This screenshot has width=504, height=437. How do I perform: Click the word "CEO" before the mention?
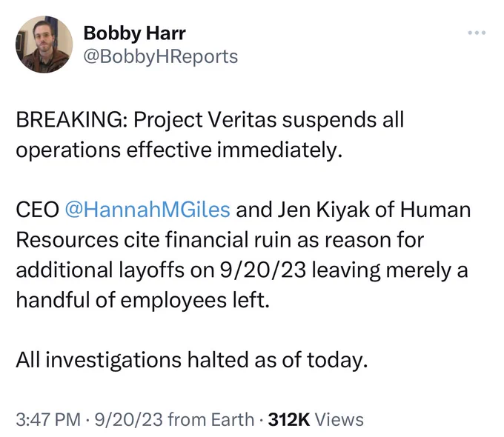(x=37, y=210)
